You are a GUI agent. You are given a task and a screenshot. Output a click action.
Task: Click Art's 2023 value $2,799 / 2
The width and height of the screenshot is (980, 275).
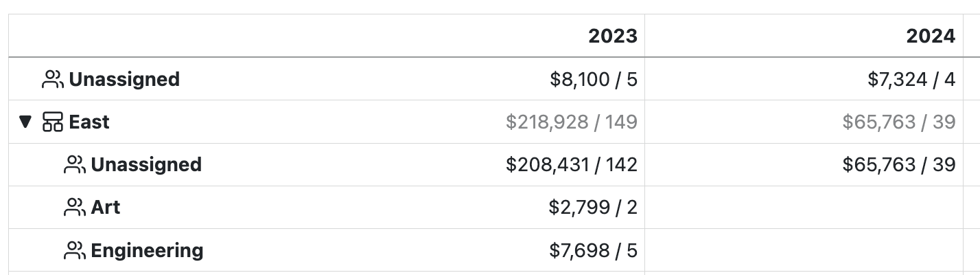(x=592, y=208)
